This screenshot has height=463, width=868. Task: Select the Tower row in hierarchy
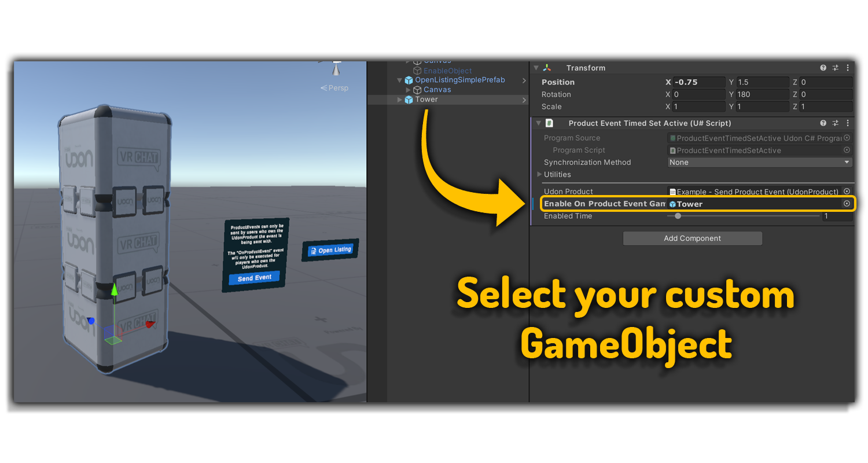coord(448,100)
